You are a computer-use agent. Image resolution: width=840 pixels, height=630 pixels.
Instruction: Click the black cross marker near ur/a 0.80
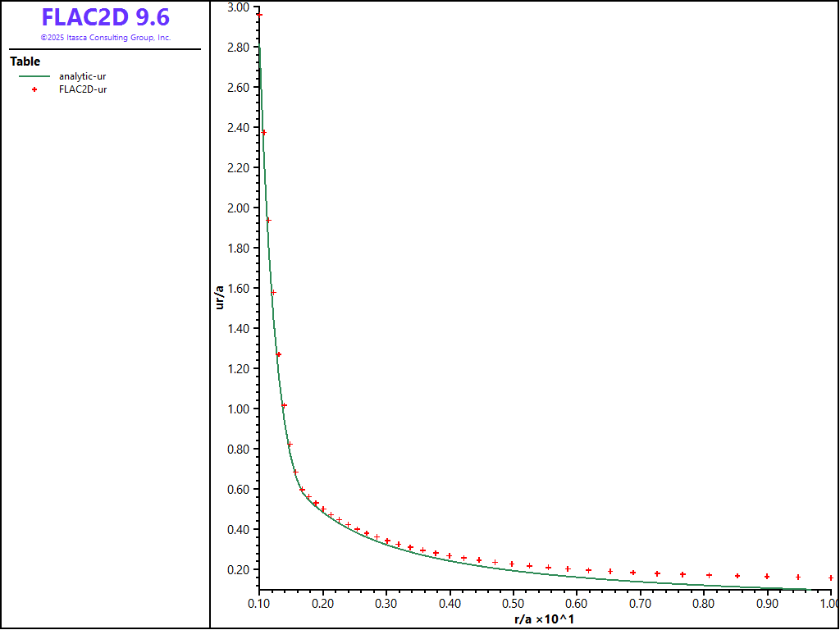pos(290,445)
